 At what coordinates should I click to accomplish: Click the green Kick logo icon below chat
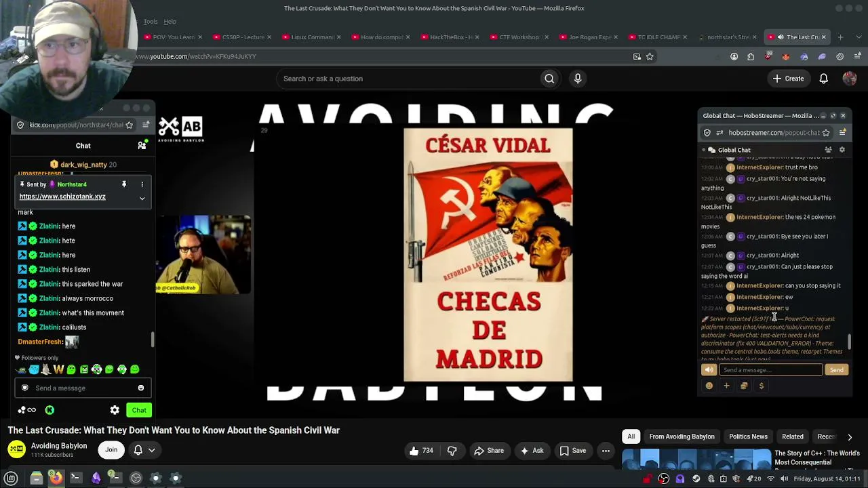(50, 410)
